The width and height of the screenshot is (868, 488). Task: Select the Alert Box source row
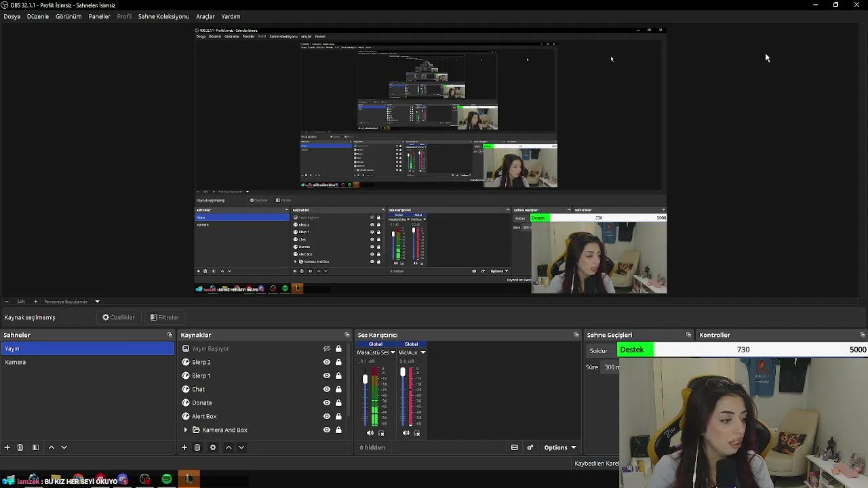coord(264,416)
